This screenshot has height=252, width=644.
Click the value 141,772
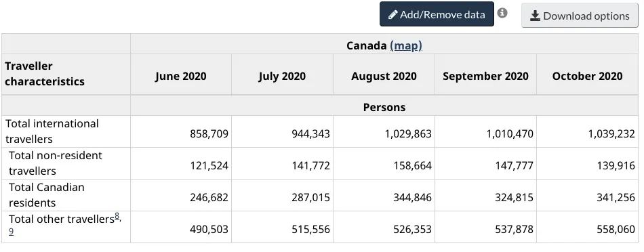pos(311,166)
